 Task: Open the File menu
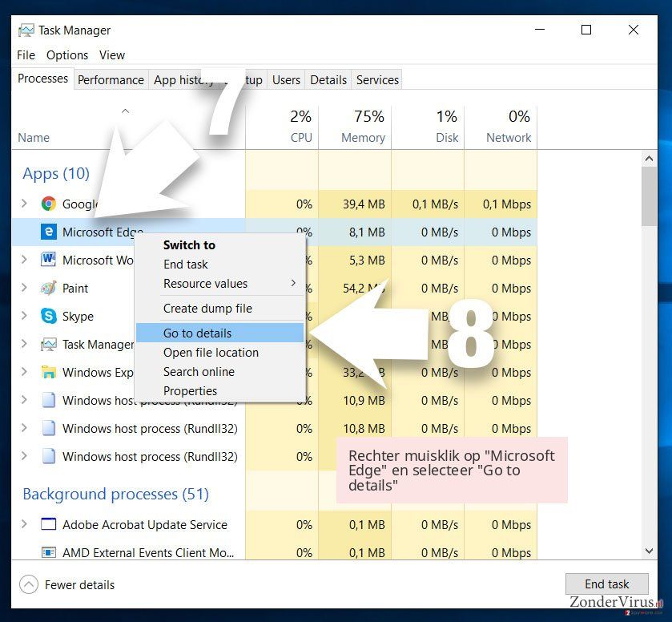tap(26, 55)
